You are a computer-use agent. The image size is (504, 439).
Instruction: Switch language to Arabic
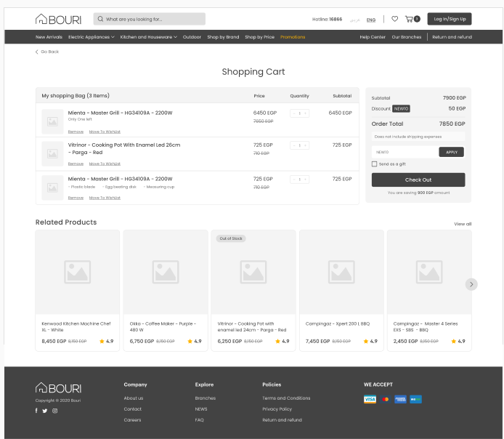coord(355,20)
